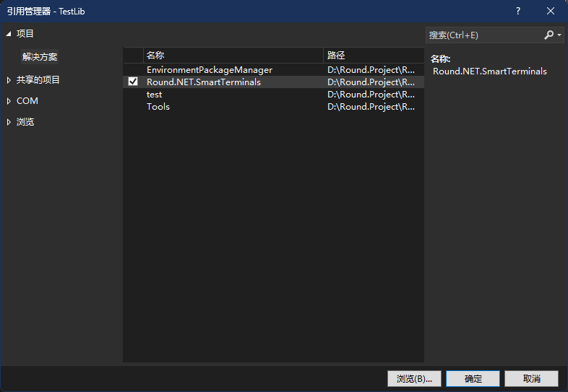
Task: Focus the 搜索(Ctrl+E) search field
Action: pyautogui.click(x=483, y=35)
